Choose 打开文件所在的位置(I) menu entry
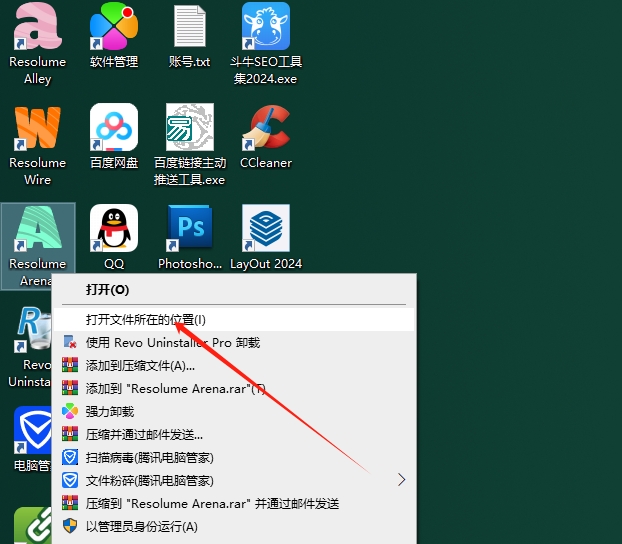Viewport: 622px width, 544px height. 234,319
